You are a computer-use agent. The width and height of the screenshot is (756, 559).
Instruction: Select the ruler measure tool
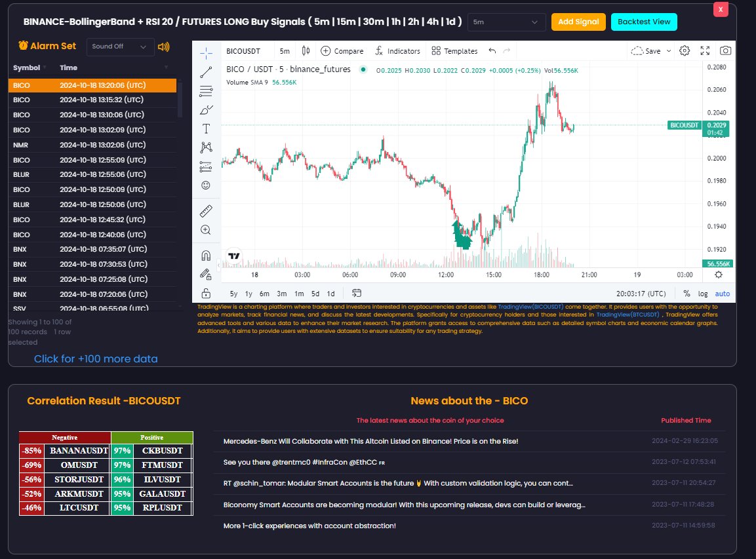(x=206, y=211)
